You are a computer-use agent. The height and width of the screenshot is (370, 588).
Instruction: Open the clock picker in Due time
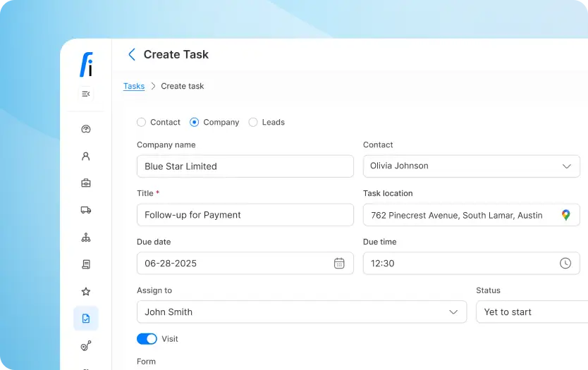565,263
